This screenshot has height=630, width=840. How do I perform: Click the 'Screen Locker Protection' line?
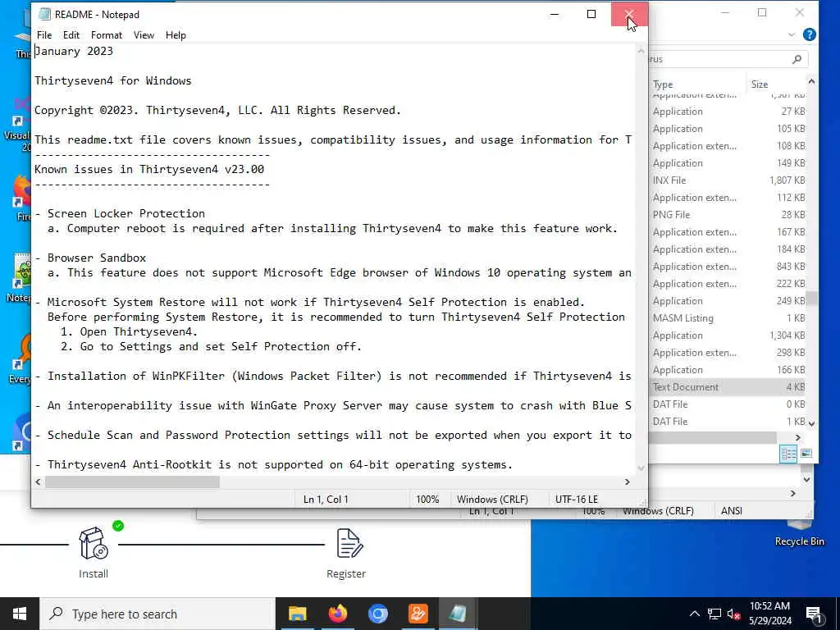coord(126,213)
